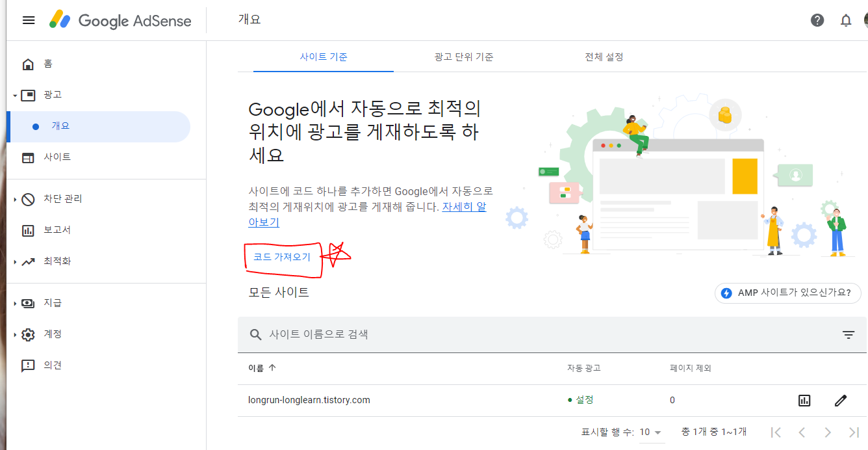868x450 pixels.
Task: Click the 페이지 제외 column header
Action: click(691, 368)
